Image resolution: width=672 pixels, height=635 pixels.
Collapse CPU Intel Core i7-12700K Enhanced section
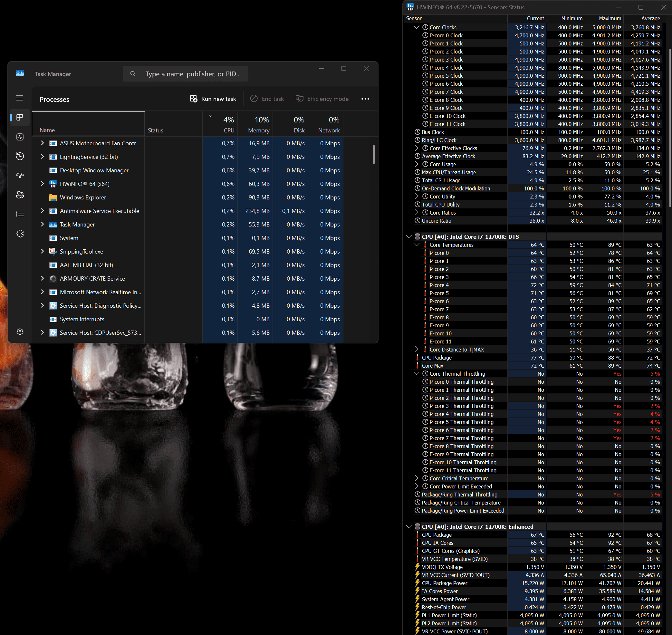click(x=408, y=527)
